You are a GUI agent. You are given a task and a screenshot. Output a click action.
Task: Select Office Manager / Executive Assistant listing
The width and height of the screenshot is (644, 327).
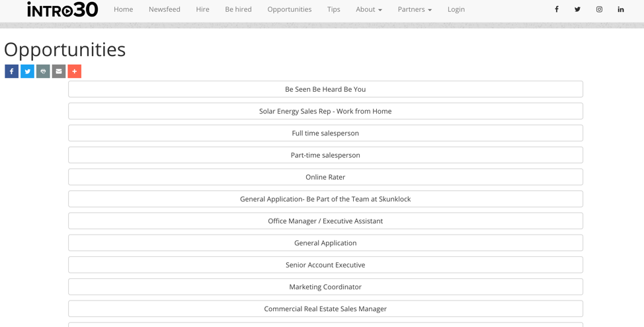point(325,221)
